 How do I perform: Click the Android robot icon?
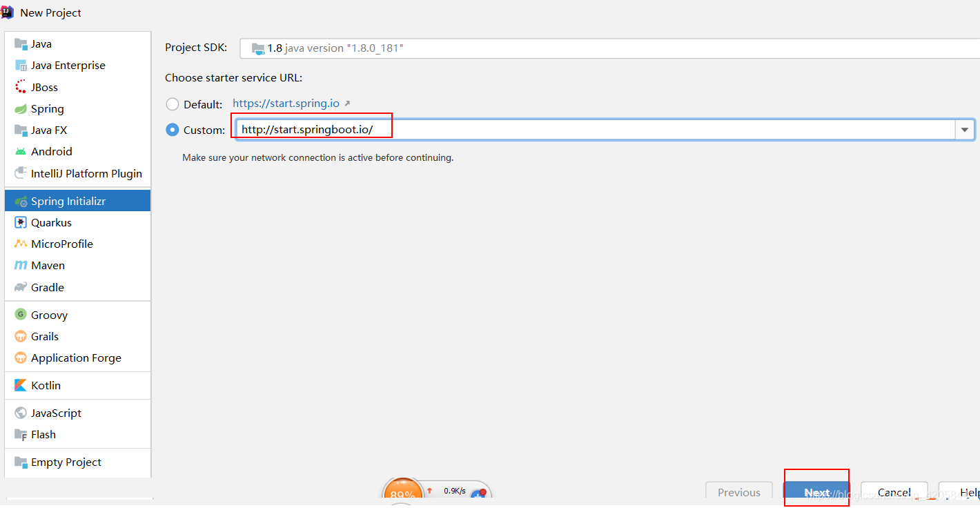coord(21,152)
